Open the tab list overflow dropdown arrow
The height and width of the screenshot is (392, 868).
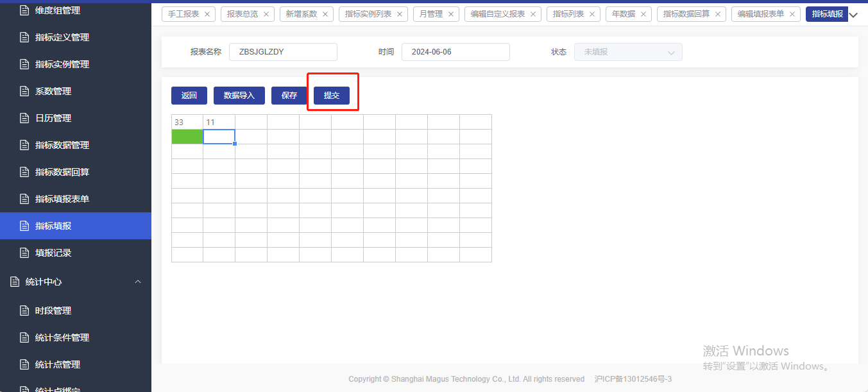853,15
